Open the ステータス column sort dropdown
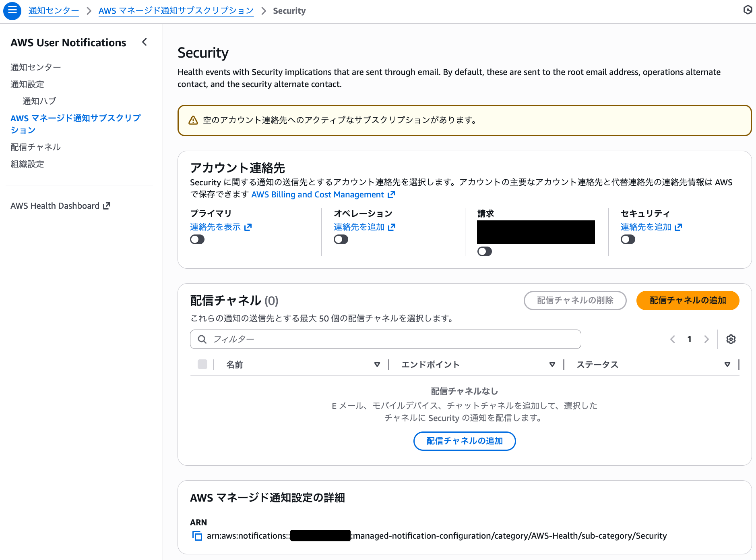The image size is (756, 560). [x=727, y=365]
